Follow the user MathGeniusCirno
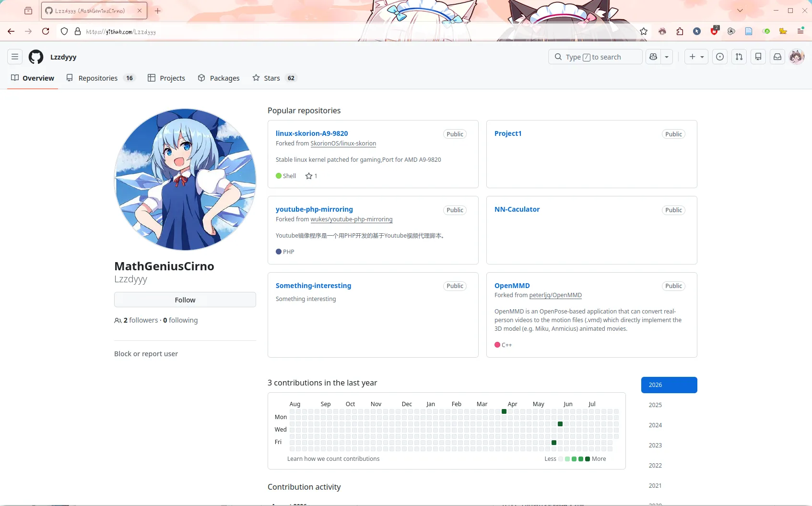The height and width of the screenshot is (506, 812). click(x=185, y=300)
